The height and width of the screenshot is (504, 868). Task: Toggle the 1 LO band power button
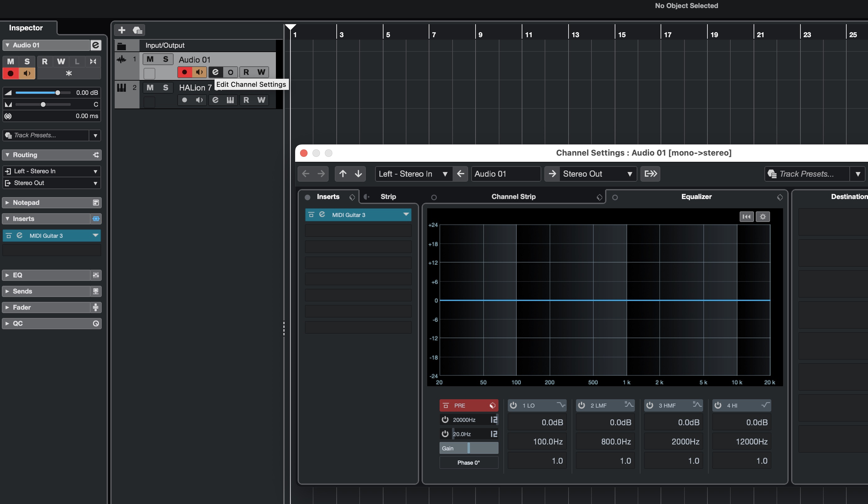pyautogui.click(x=513, y=405)
